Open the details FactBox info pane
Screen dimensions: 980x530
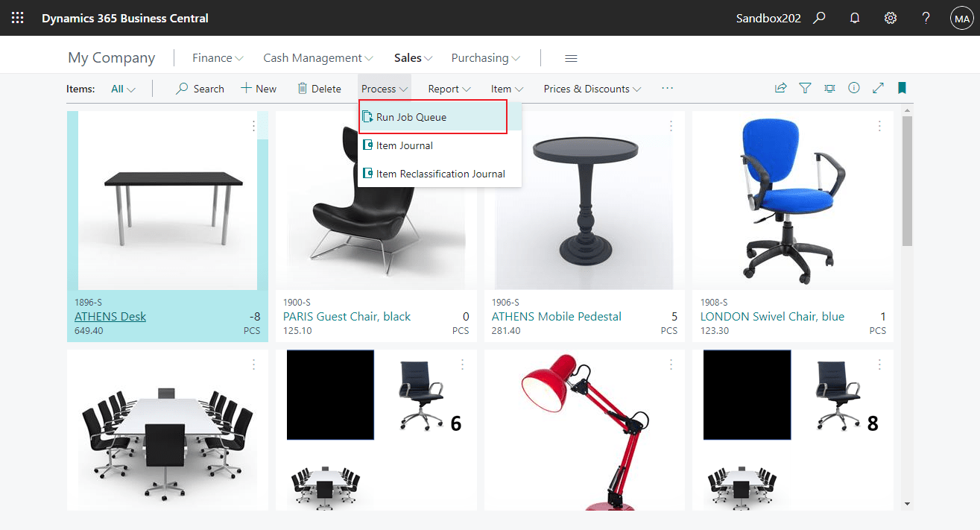click(853, 88)
